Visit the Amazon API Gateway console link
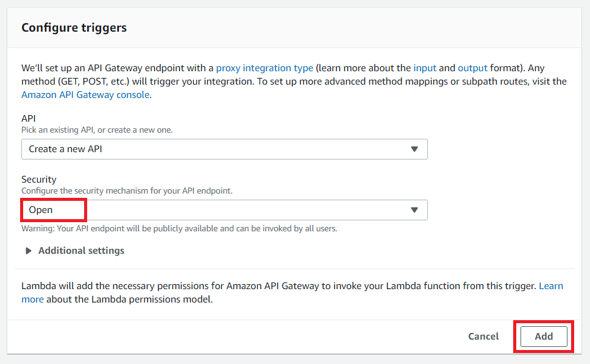This screenshot has height=364, width=590. point(85,95)
